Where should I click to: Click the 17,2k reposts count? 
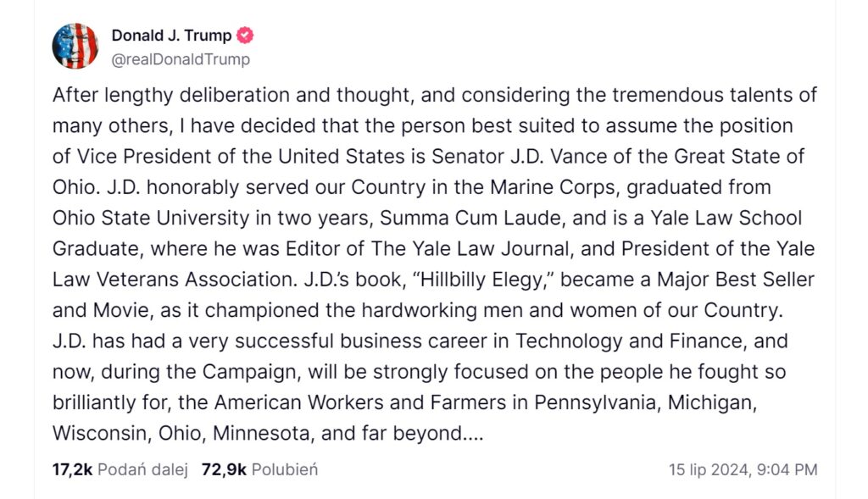coord(72,469)
